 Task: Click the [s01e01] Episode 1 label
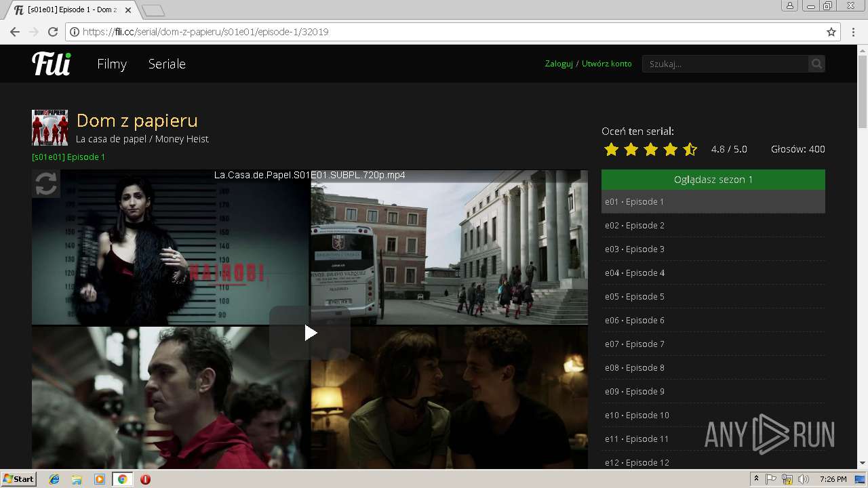coord(68,157)
